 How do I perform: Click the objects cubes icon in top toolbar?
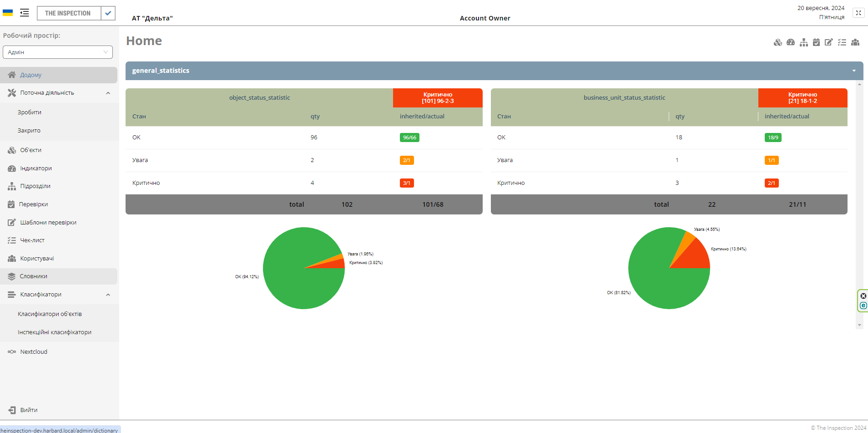click(778, 42)
